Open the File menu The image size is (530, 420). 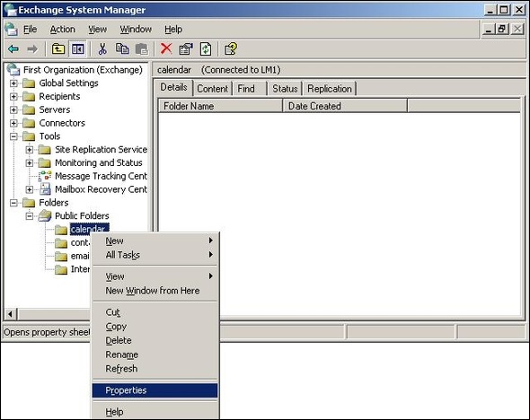[30, 30]
